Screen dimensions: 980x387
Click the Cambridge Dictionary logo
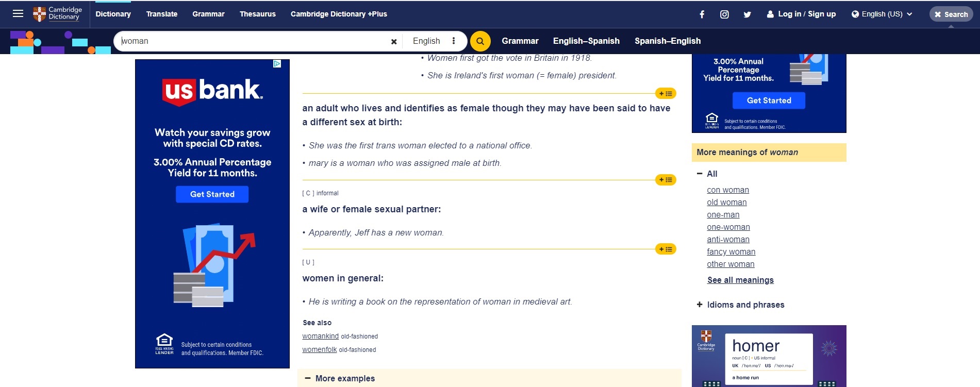coord(58,14)
